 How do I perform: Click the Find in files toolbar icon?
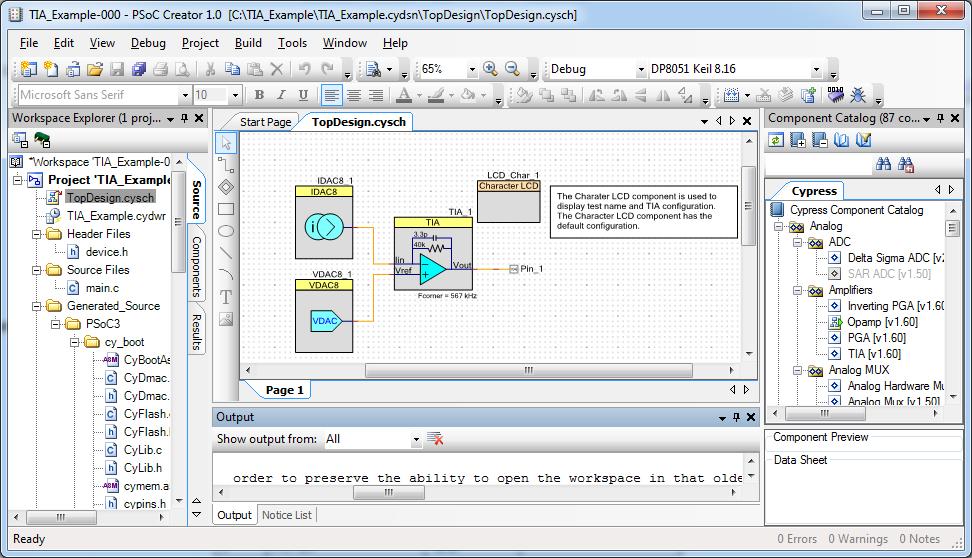coord(373,69)
